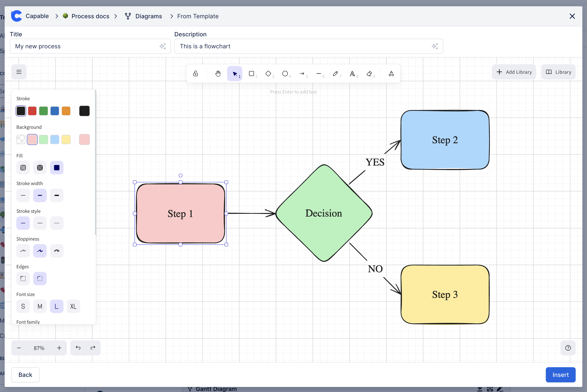The image size is (587, 392).
Task: Select dotted stroke style
Action: (x=57, y=223)
